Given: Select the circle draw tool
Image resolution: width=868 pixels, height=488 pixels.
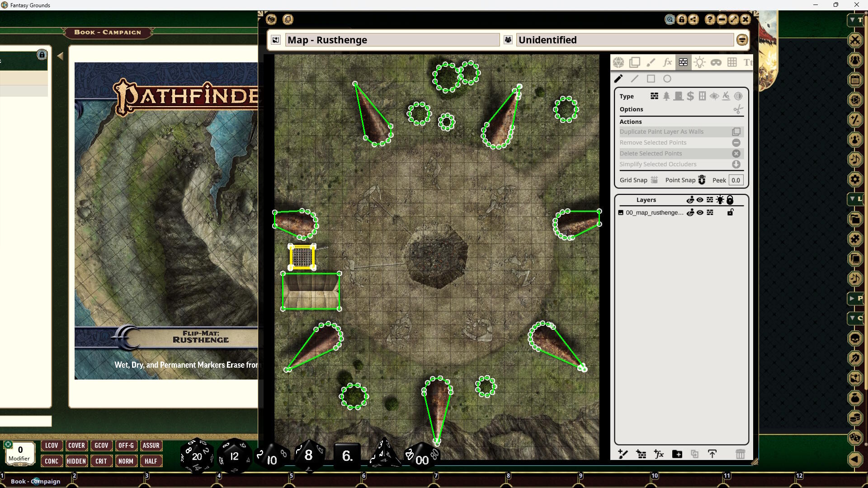Looking at the screenshot, I should [667, 79].
